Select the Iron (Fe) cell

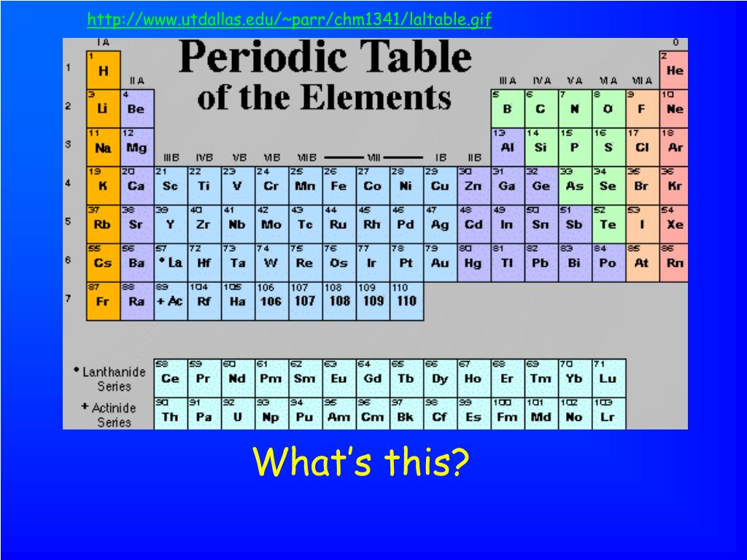[339, 186]
